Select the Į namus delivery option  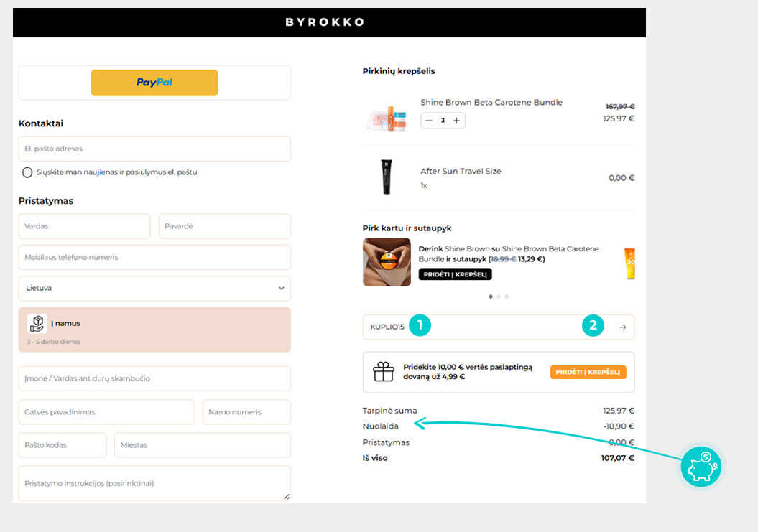(x=154, y=330)
